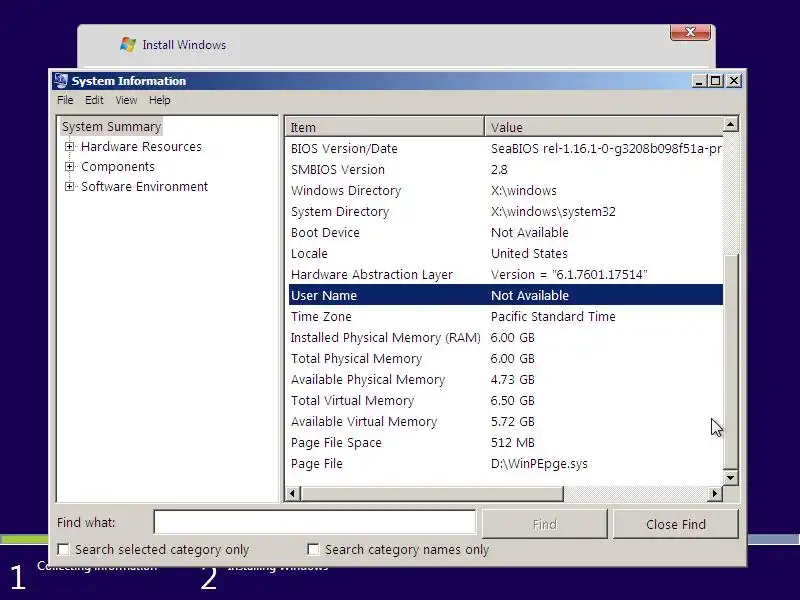Click the D:\WinPEpge.sys page file value

539,463
